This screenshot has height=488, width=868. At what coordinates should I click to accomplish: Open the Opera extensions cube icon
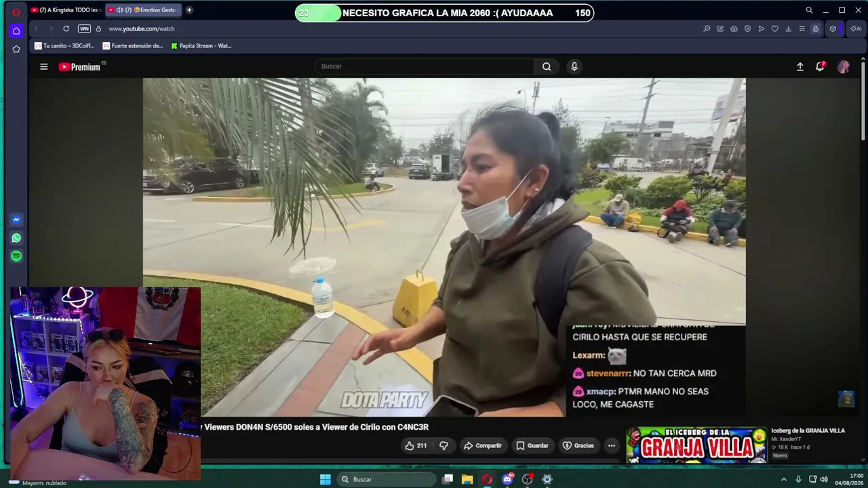tap(833, 28)
